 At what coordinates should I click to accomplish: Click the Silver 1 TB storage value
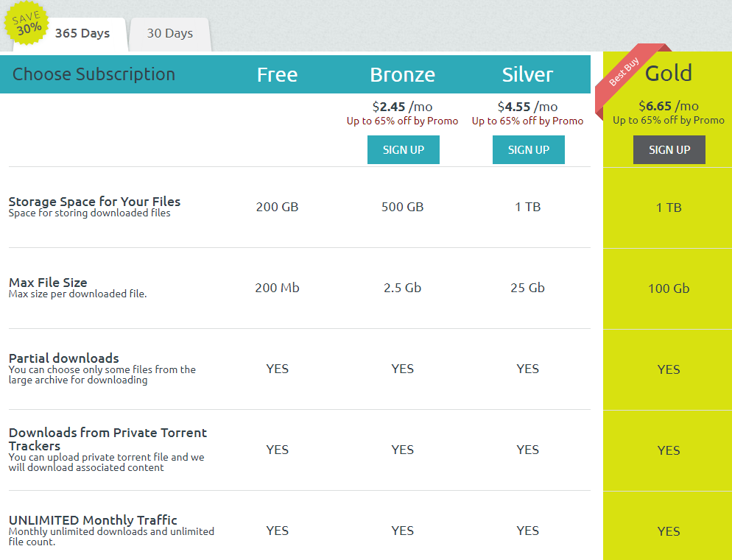[x=527, y=207]
